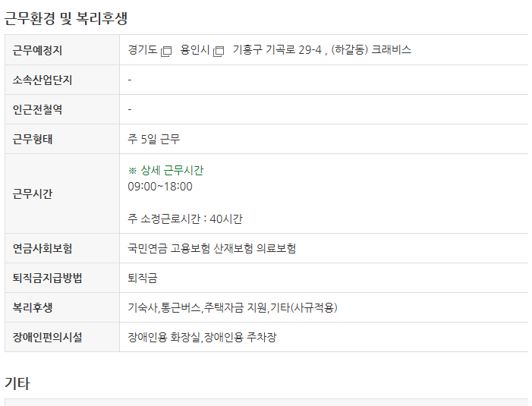The width and height of the screenshot is (532, 406).
Task: Click the 주 5일 근무 value
Action: 154,139
